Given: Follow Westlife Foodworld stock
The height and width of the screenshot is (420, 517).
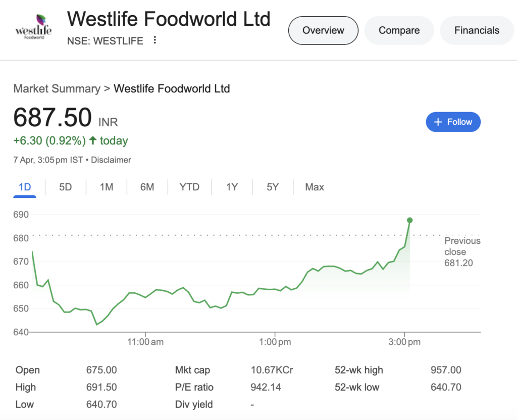Looking at the screenshot, I should [453, 122].
